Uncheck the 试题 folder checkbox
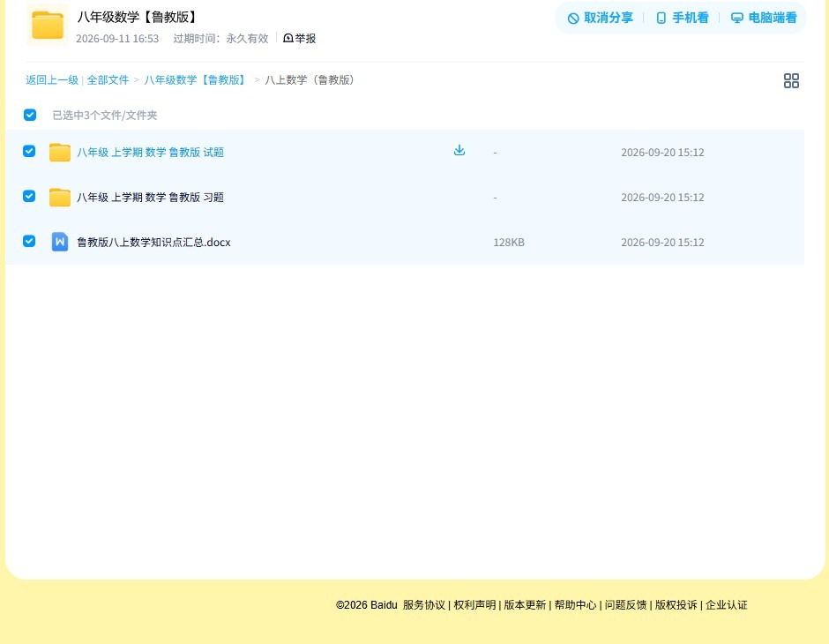Image resolution: width=829 pixels, height=644 pixels. pos(30,151)
